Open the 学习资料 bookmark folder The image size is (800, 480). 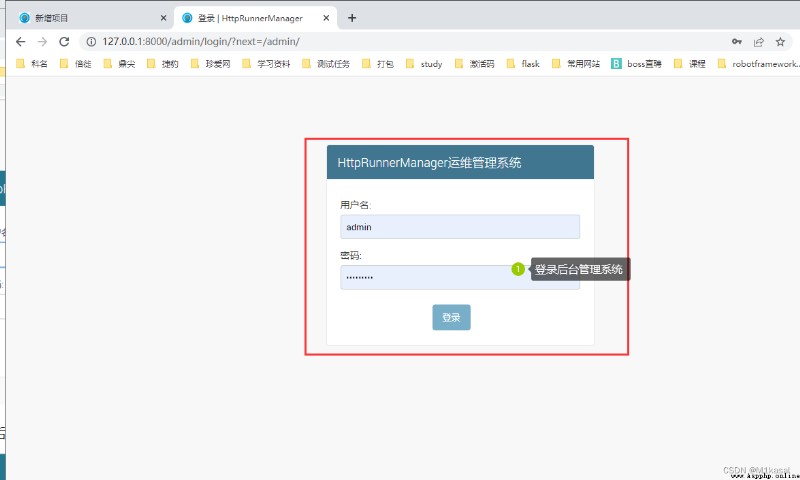[x=266, y=64]
